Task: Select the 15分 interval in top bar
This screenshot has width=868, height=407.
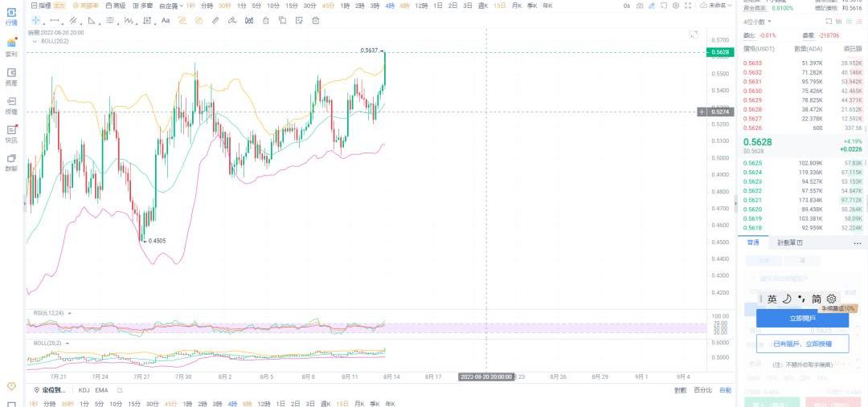Action: (x=291, y=6)
